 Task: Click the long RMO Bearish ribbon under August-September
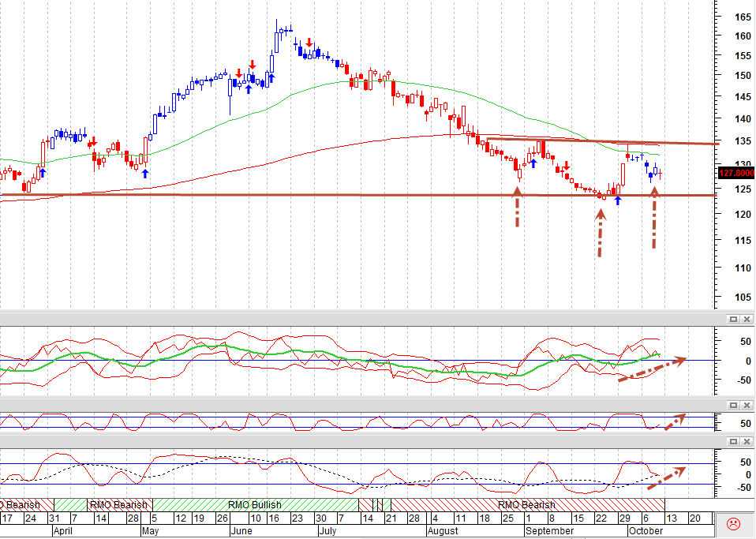[x=527, y=505]
